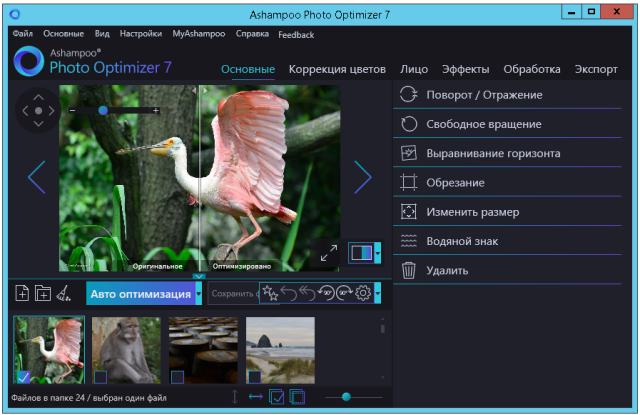Screen dimensions: 640x415
Task: Click the stars favorites icon in toolbar
Action: [x=270, y=293]
